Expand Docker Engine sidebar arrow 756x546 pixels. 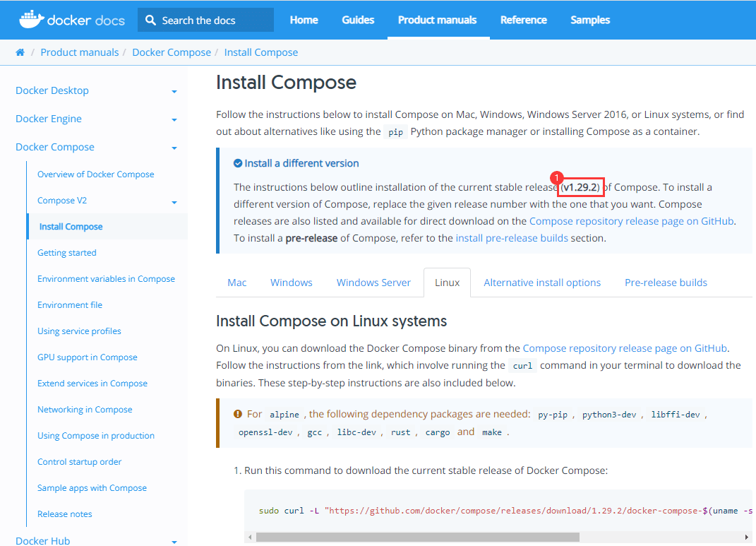pos(174,119)
